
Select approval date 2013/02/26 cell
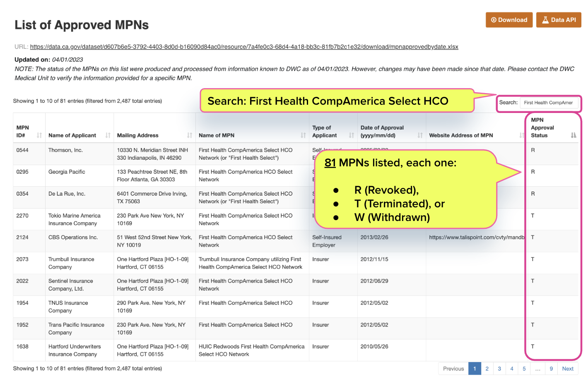391,241
